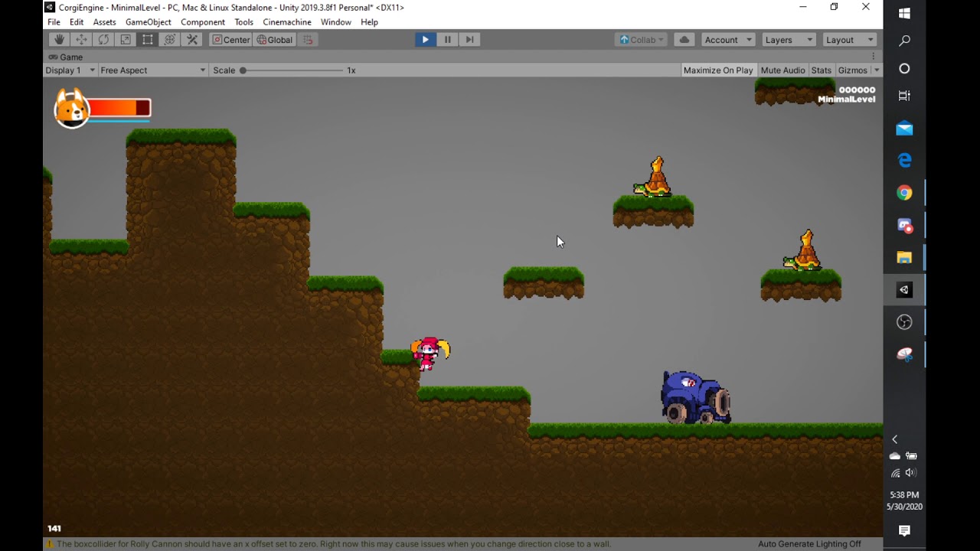Open the Display 1 dropdown

[x=70, y=70]
